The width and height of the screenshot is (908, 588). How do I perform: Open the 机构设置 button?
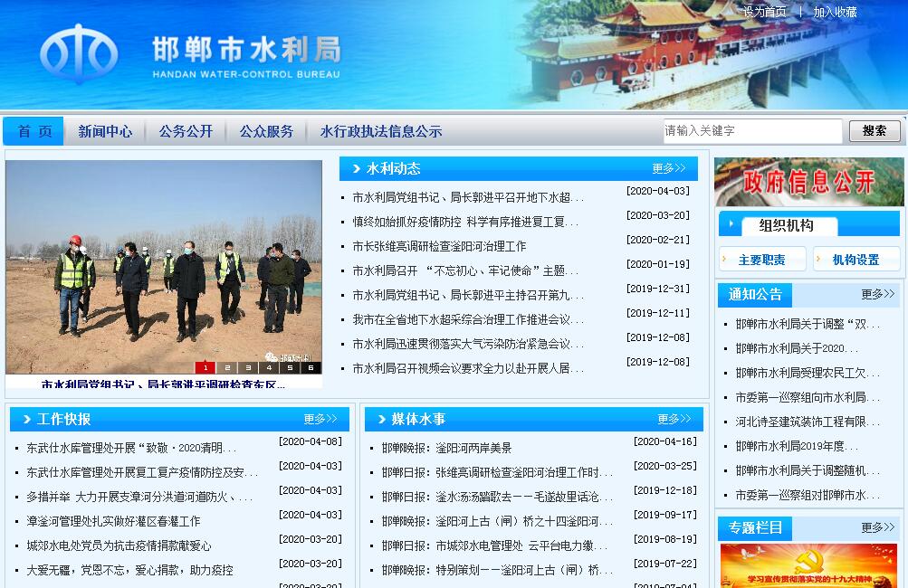[855, 260]
